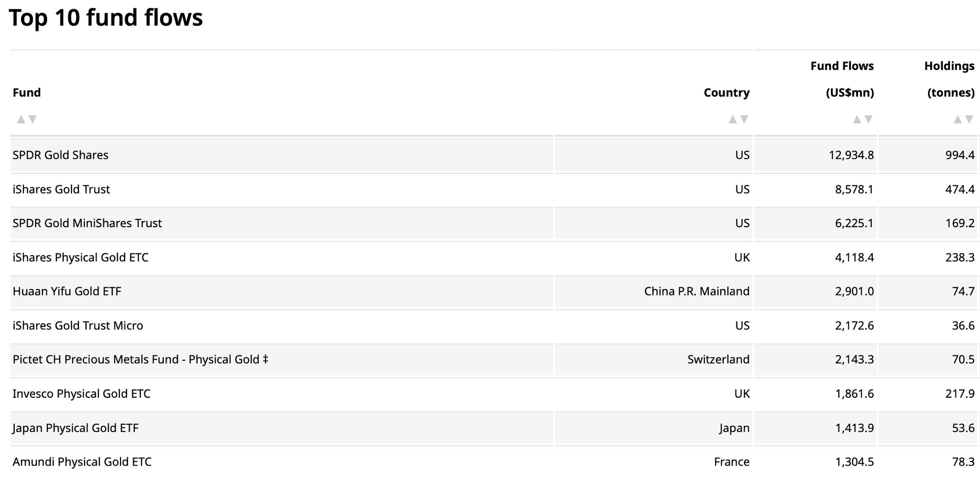This screenshot has height=482, width=980.
Task: Click the Country column header
Action: pos(726,93)
